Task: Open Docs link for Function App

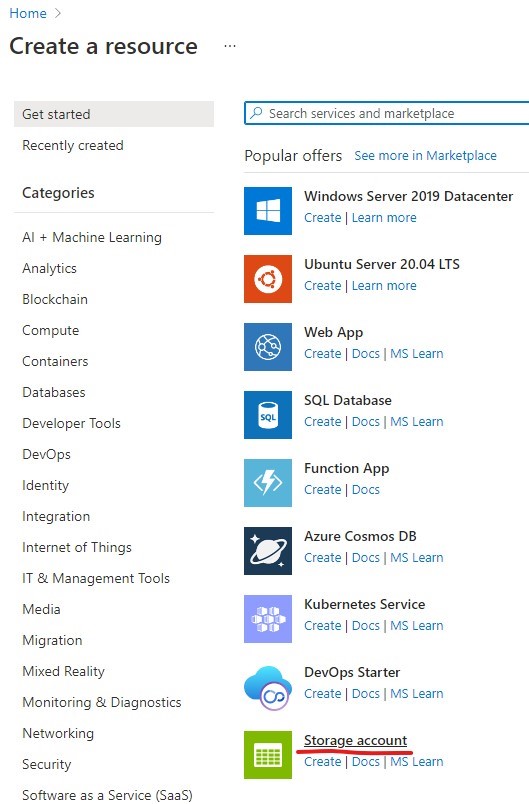Action: point(365,490)
